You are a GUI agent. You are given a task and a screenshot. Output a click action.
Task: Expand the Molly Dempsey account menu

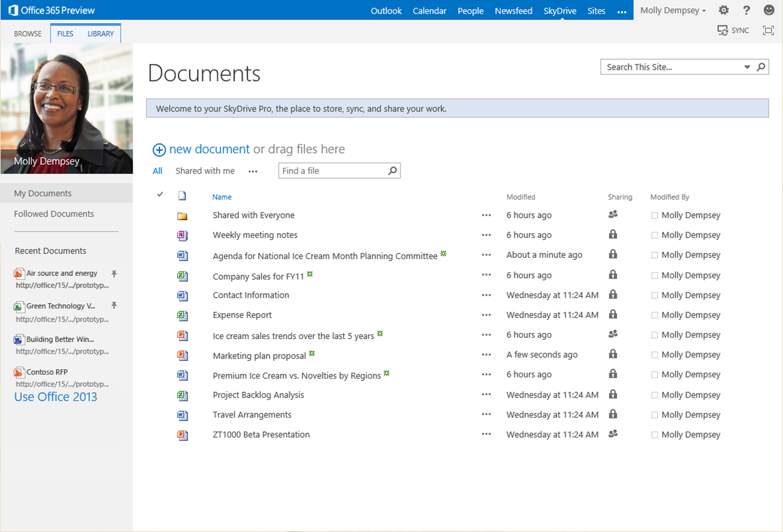[x=673, y=11]
